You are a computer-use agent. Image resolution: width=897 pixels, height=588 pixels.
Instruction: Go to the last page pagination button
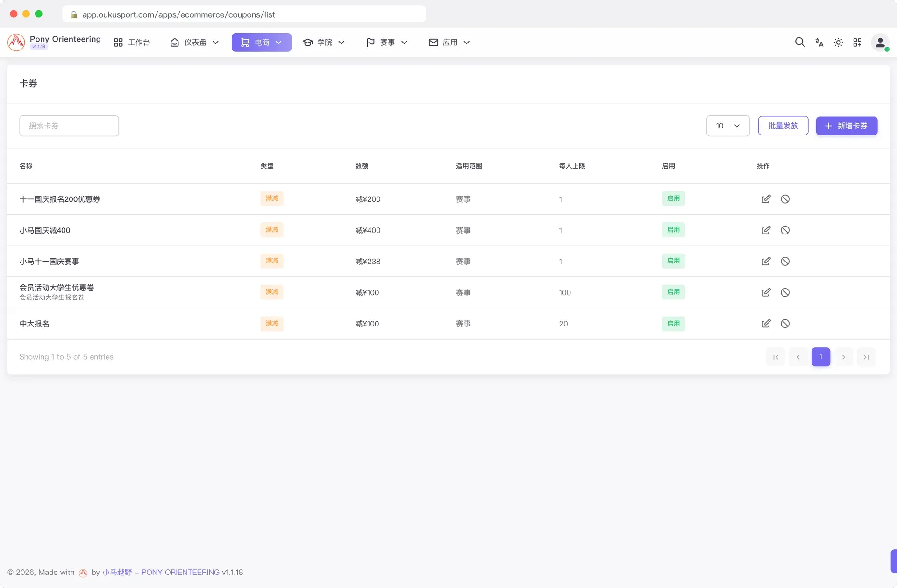point(866,357)
